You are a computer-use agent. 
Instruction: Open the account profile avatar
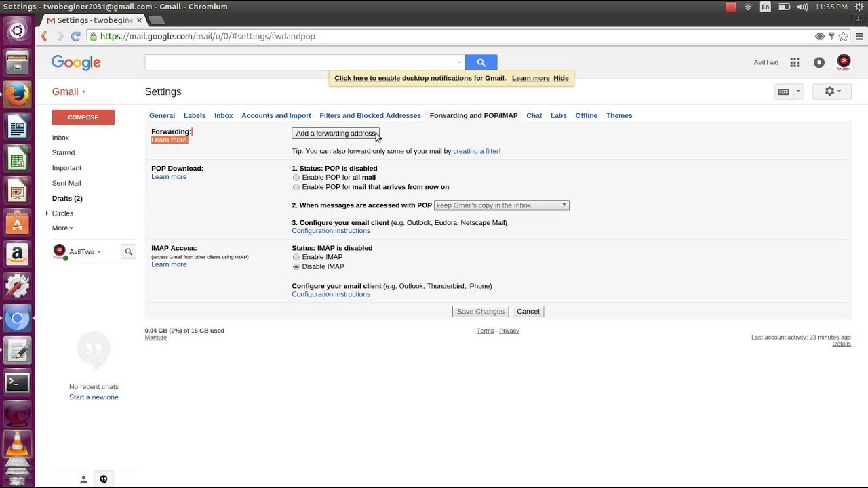[844, 62]
